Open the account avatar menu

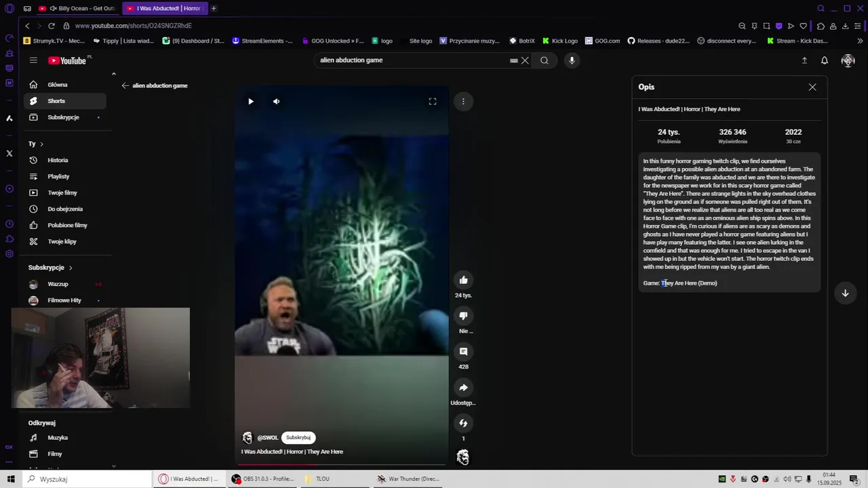(x=848, y=60)
